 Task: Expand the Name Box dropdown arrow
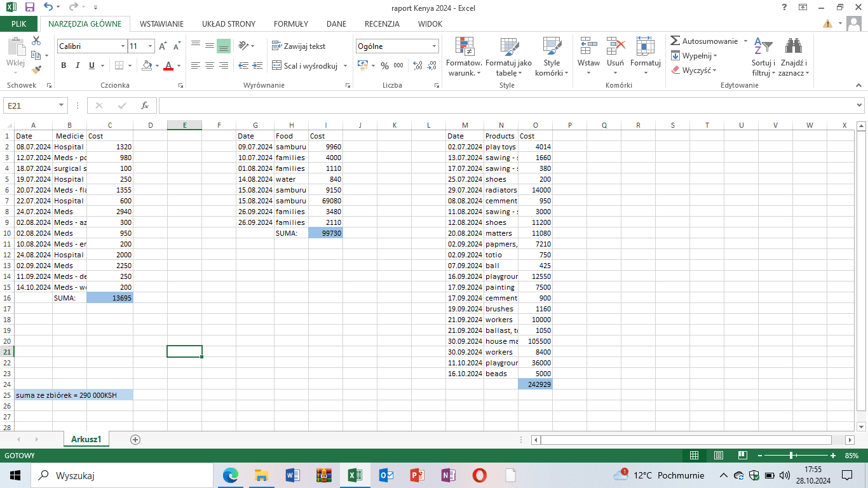click(62, 105)
